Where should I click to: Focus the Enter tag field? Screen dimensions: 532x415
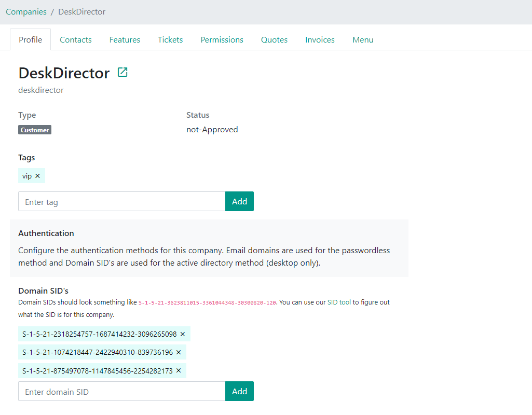pyautogui.click(x=122, y=201)
